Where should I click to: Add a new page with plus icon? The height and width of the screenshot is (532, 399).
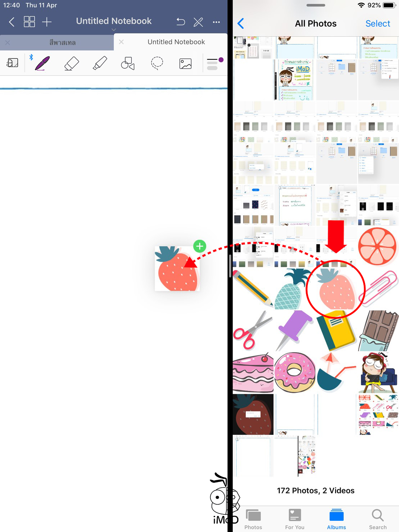click(x=47, y=22)
